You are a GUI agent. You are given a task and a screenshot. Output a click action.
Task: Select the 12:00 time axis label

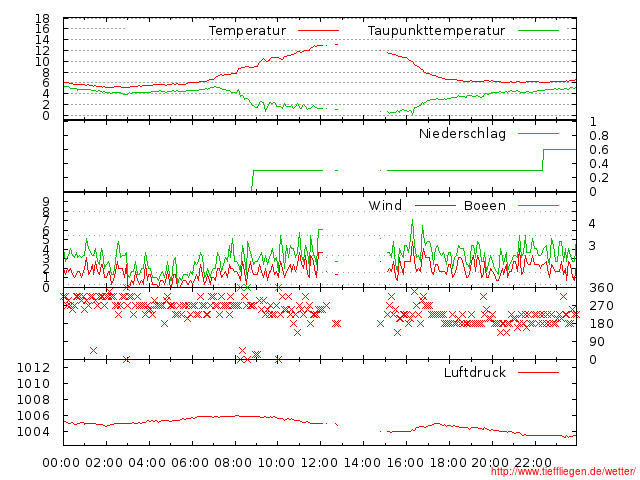coord(319,463)
